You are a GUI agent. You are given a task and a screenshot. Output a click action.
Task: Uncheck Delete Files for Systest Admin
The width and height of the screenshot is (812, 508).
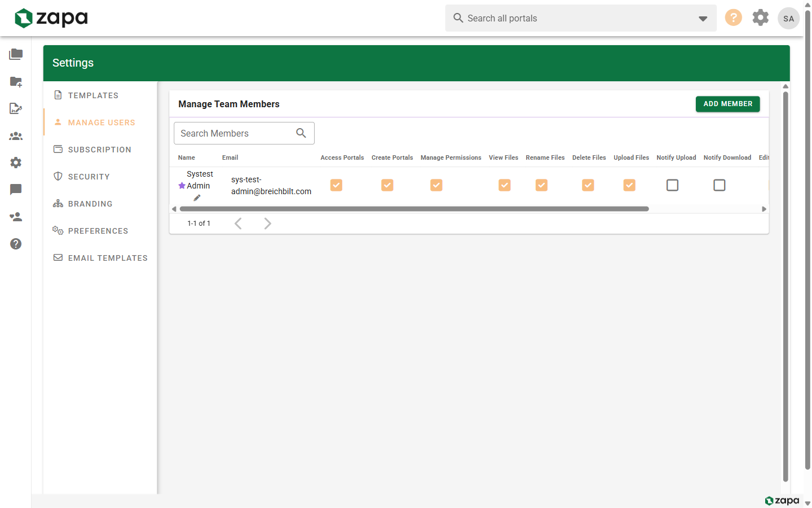click(x=588, y=185)
